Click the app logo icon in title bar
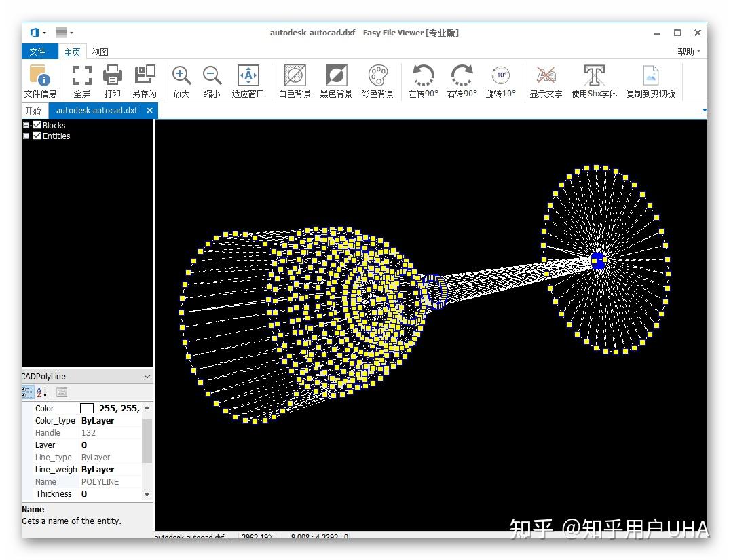This screenshot has height=560, width=729. click(x=35, y=33)
